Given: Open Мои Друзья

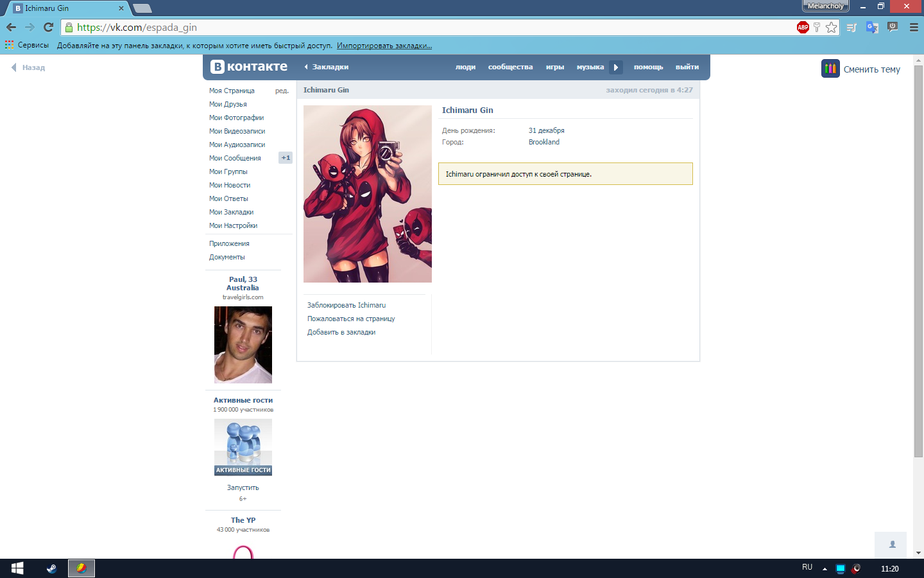Looking at the screenshot, I should [228, 104].
